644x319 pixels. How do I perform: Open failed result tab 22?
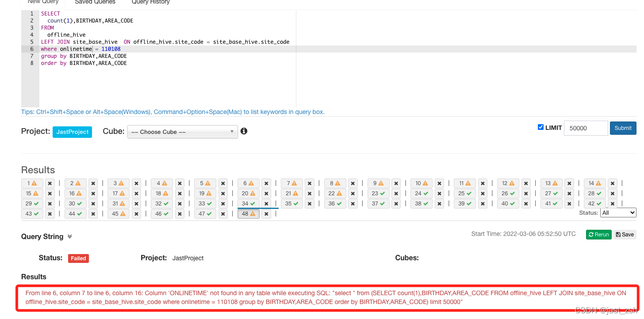[x=335, y=194]
